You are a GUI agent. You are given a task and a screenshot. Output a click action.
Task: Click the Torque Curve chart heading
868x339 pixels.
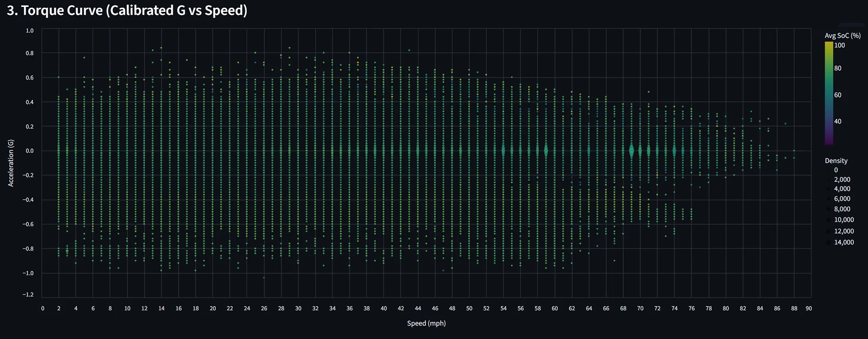pos(127,10)
